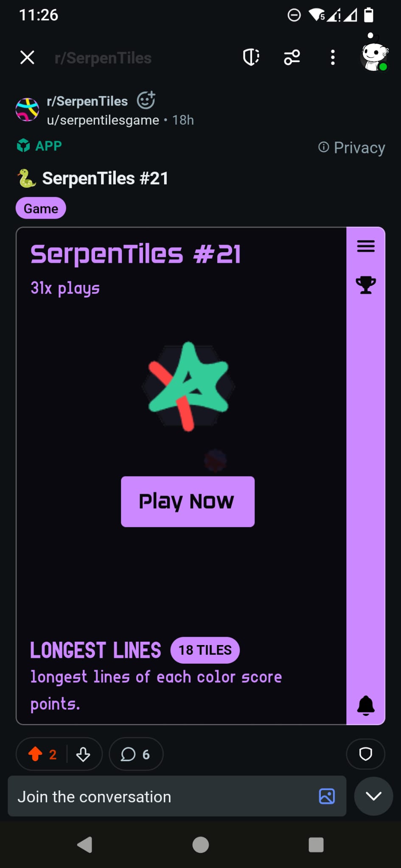View the trophy leaderboard
The image size is (401, 868).
coord(366,285)
